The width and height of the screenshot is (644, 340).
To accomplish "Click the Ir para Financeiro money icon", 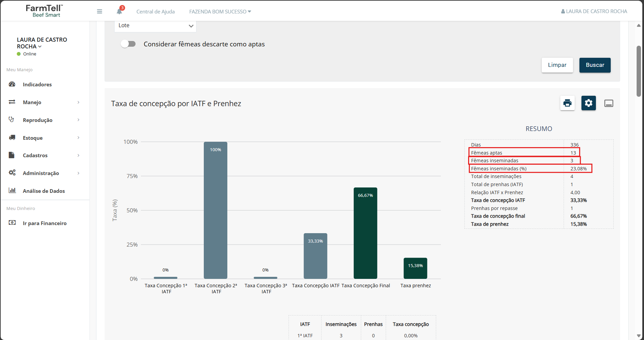I will (x=12, y=223).
